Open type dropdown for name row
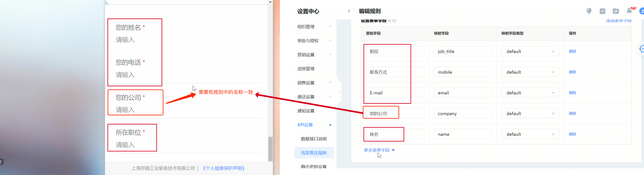The image size is (644, 175). pos(530,134)
